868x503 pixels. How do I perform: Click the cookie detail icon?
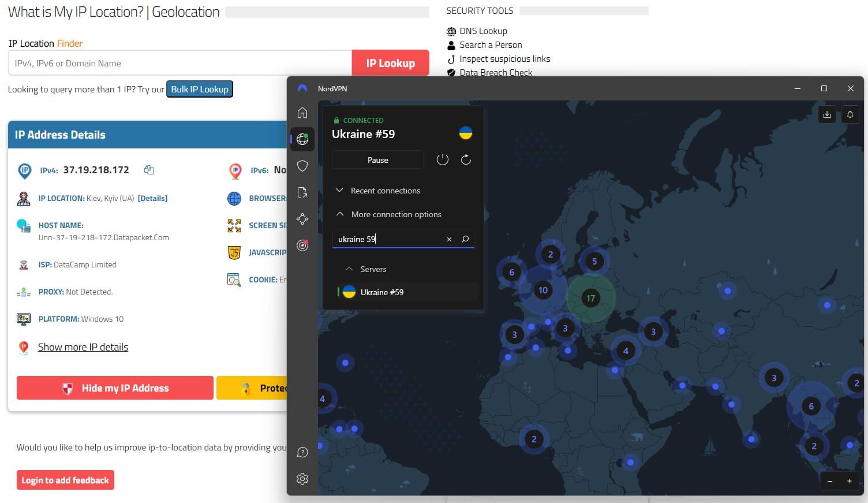[x=234, y=280]
